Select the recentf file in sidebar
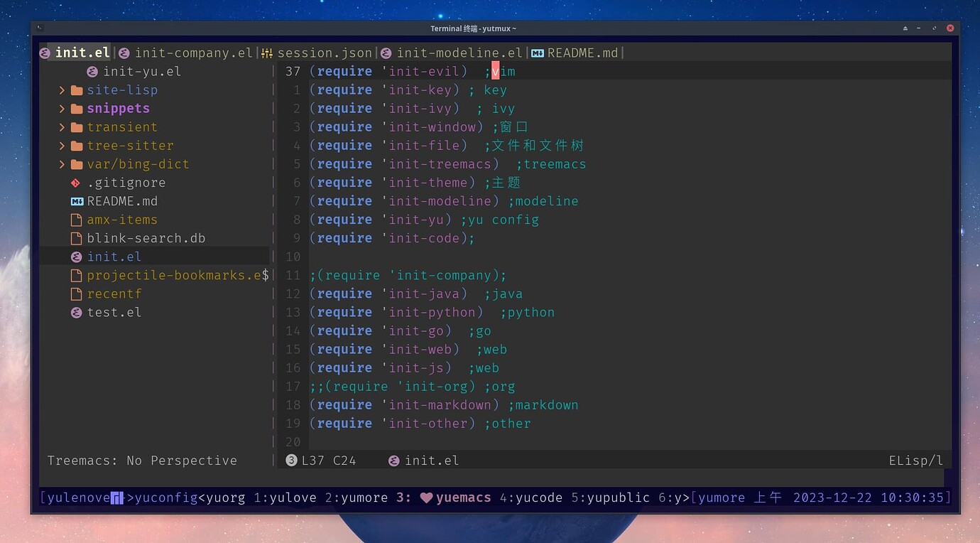980x543 pixels. click(x=115, y=294)
